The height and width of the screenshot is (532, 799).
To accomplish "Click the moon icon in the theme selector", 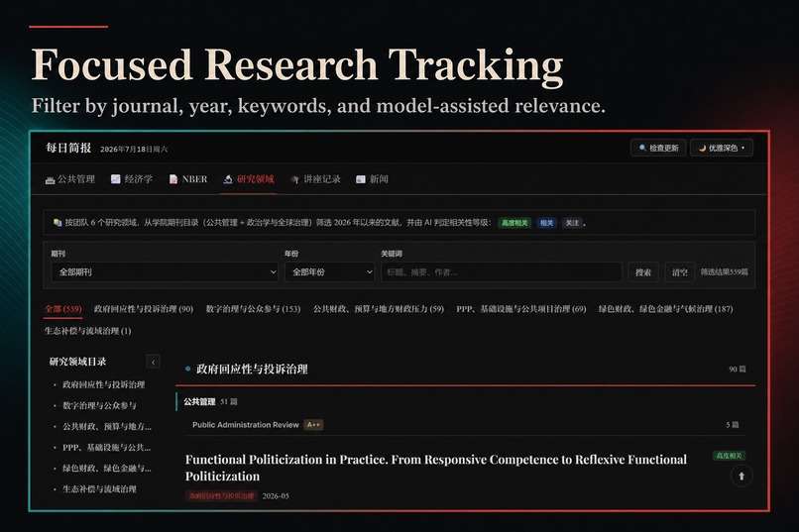I will 702,149.
